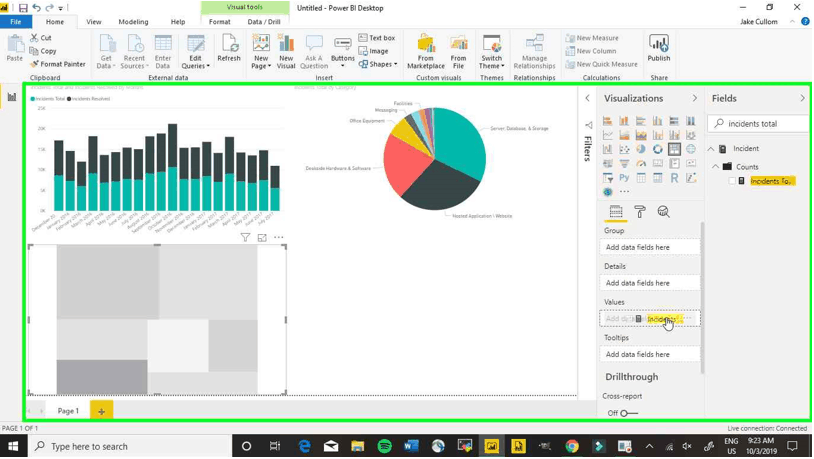Click the Publish button

pyautogui.click(x=659, y=50)
